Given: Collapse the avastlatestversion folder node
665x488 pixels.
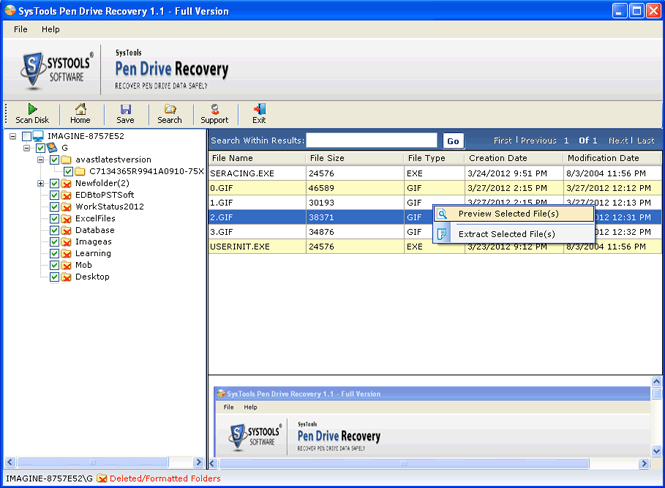Looking at the screenshot, I should [41, 160].
